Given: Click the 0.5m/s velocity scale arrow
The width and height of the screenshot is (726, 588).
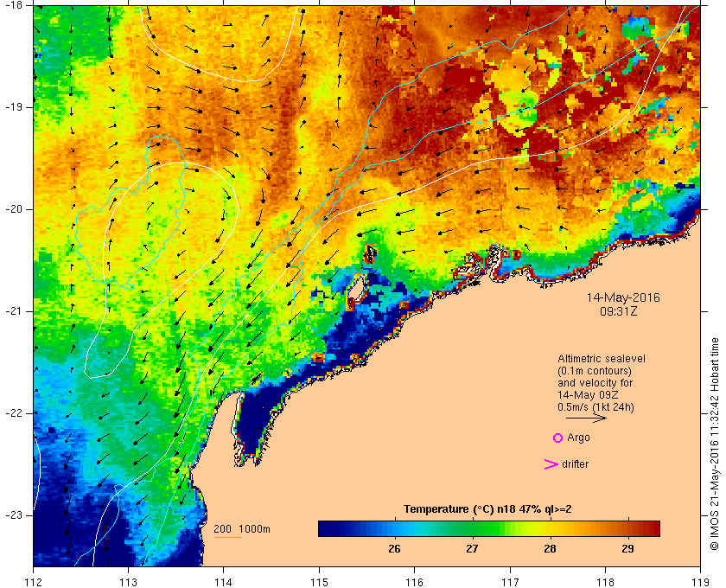Looking at the screenshot, I should (586, 418).
